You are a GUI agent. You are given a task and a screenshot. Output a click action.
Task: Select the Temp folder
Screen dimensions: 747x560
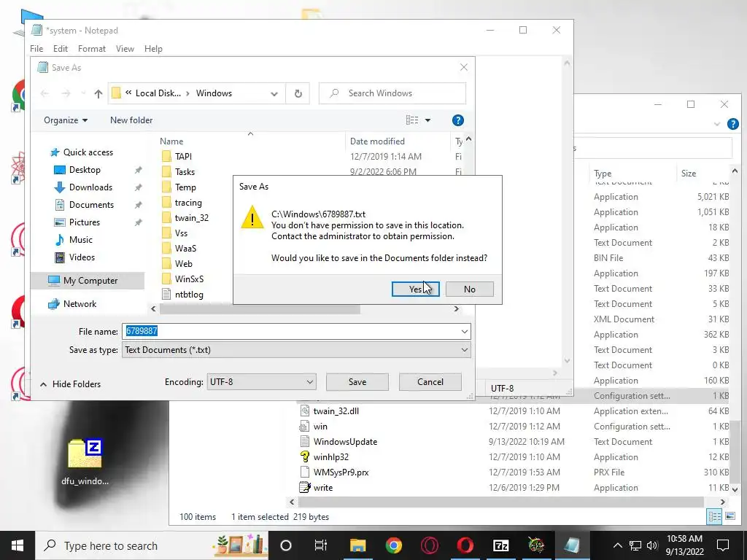click(185, 187)
